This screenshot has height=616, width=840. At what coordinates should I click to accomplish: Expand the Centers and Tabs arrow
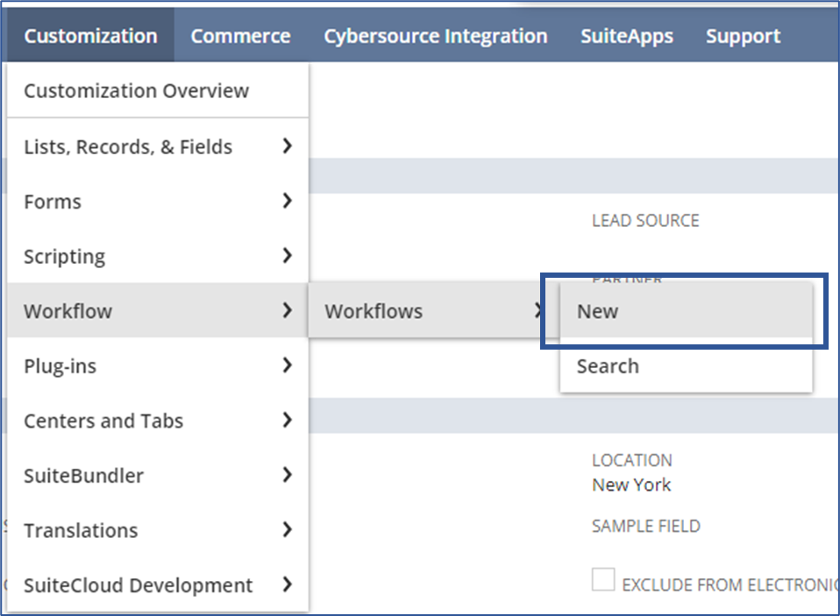tap(288, 420)
